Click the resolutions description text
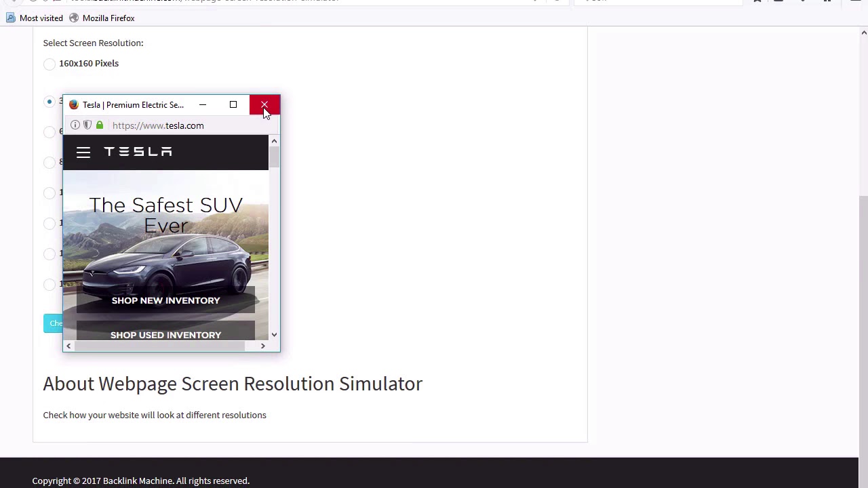The image size is (868, 488). (x=155, y=415)
